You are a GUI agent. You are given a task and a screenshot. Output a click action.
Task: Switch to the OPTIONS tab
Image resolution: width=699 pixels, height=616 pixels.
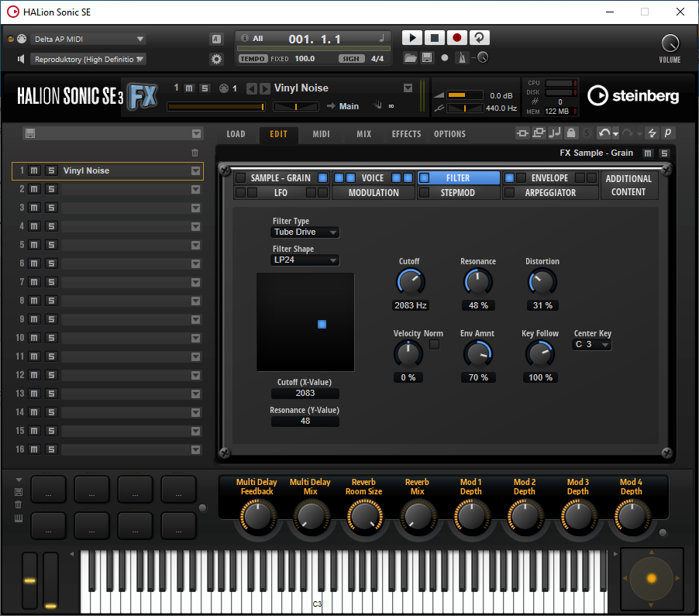(x=449, y=134)
